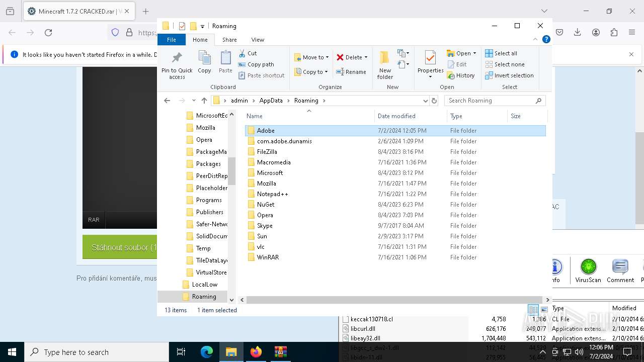Viewport: 644px width, 362px height.
Task: Open a new Firefox tab
Action: tap(145, 11)
